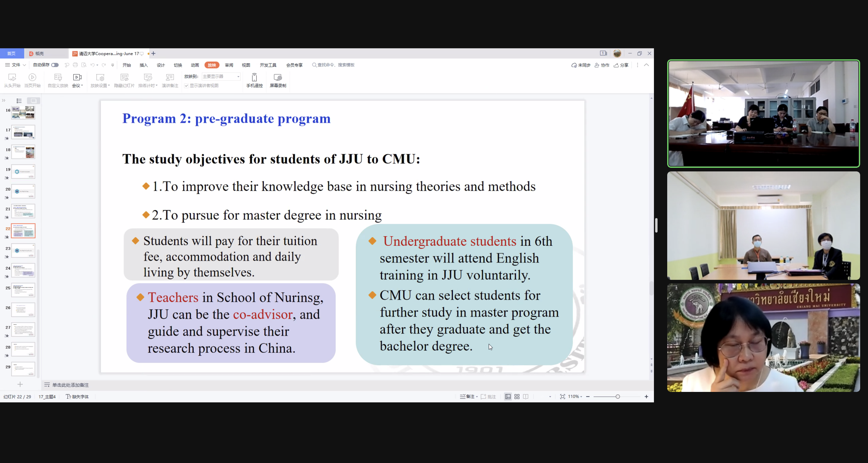Viewport: 868px width, 463px height.
Task: Click the undo arrow icon
Action: tap(92, 65)
